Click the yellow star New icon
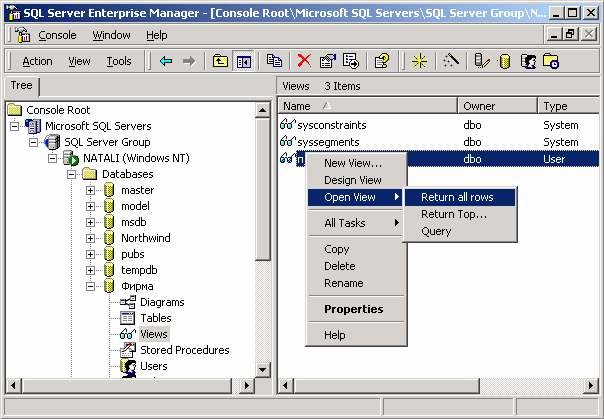The image size is (604, 419). pyautogui.click(x=419, y=61)
